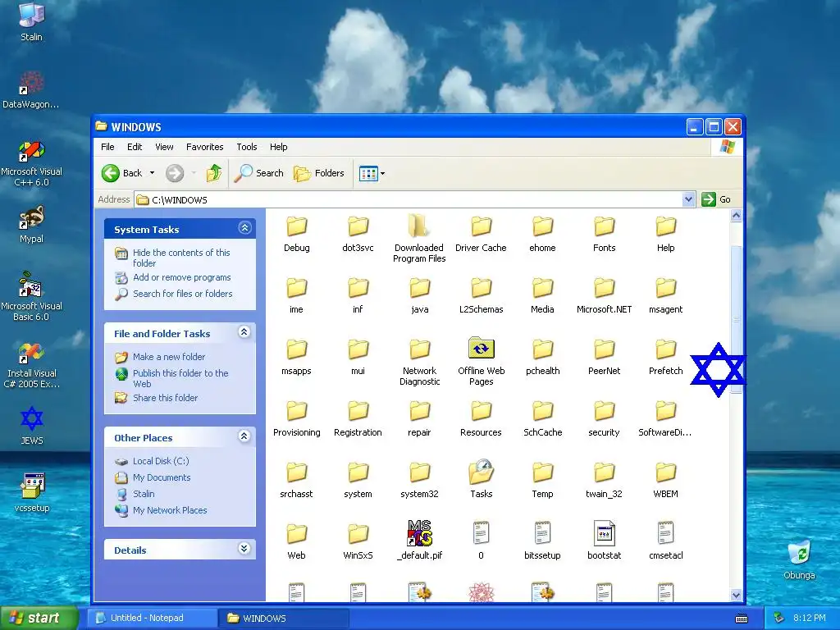Select the Microsoft.NET folder
840x630 pixels.
pyautogui.click(x=605, y=295)
